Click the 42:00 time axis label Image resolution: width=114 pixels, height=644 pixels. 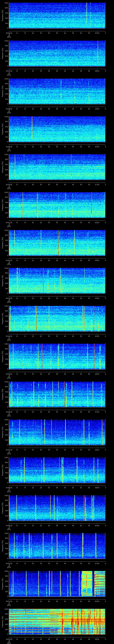pos(97,223)
